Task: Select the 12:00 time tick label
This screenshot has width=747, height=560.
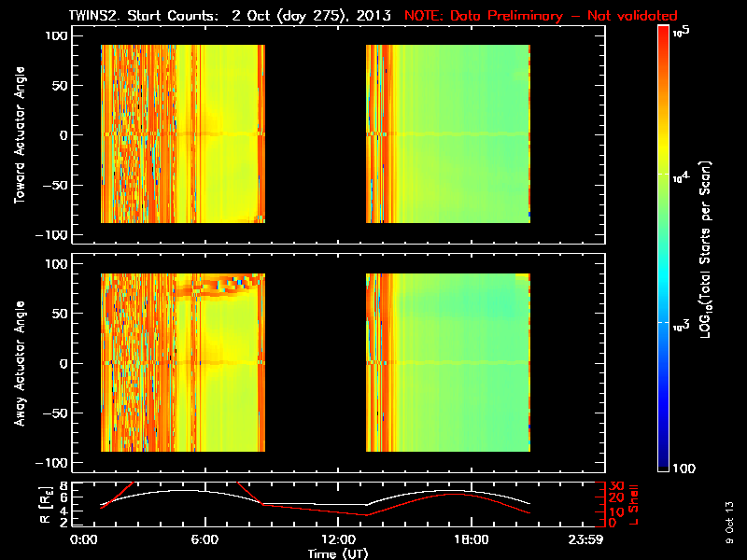Action: pyautogui.click(x=337, y=539)
